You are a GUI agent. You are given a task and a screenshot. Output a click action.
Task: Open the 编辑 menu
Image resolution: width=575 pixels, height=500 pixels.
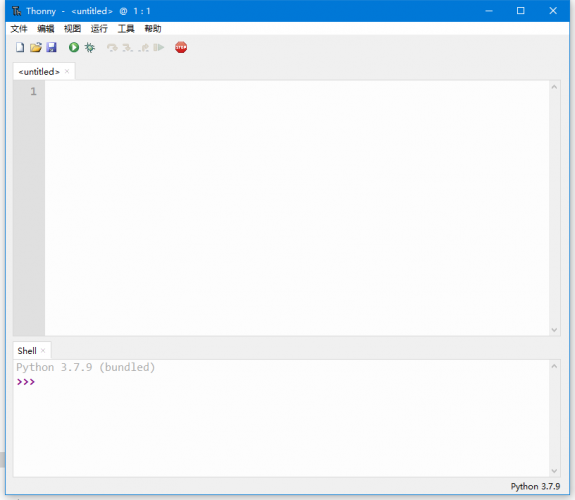coord(45,29)
